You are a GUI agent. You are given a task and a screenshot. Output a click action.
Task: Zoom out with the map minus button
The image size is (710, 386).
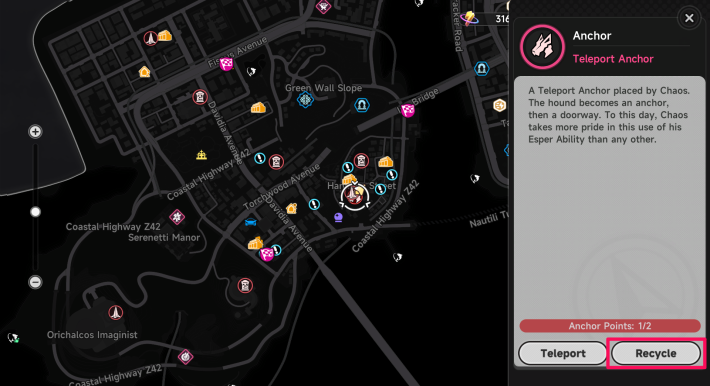click(35, 282)
